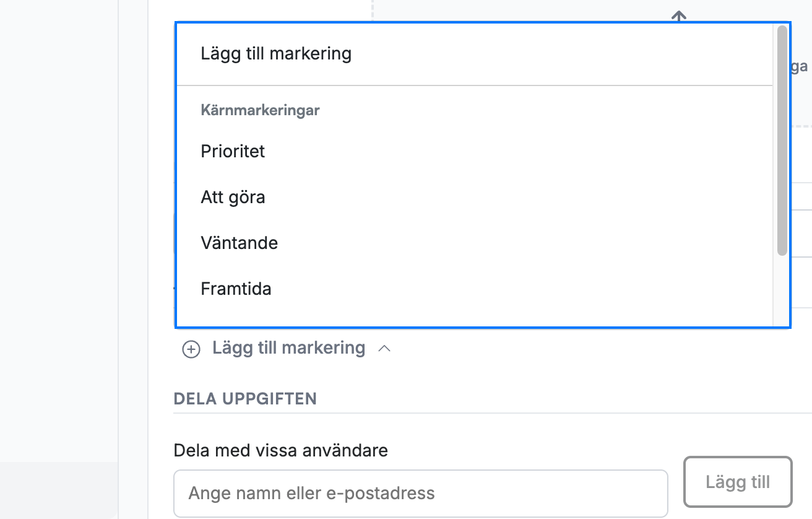
Task: Pick Väntande in the dropdown list
Action: [475, 243]
